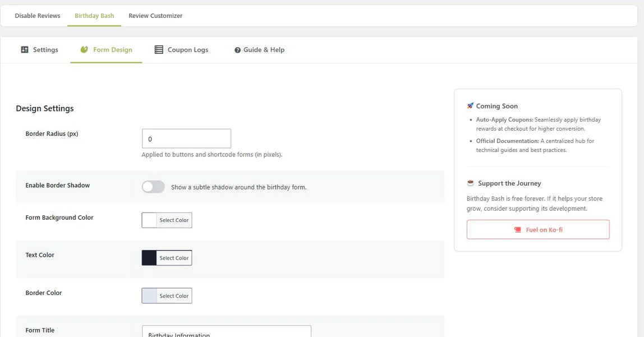Click Select Color for Text Color
The width and height of the screenshot is (644, 337).
174,258
